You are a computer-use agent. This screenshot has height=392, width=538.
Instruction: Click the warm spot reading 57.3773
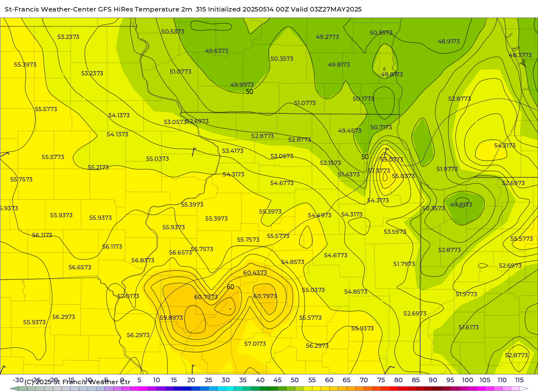click(379, 171)
